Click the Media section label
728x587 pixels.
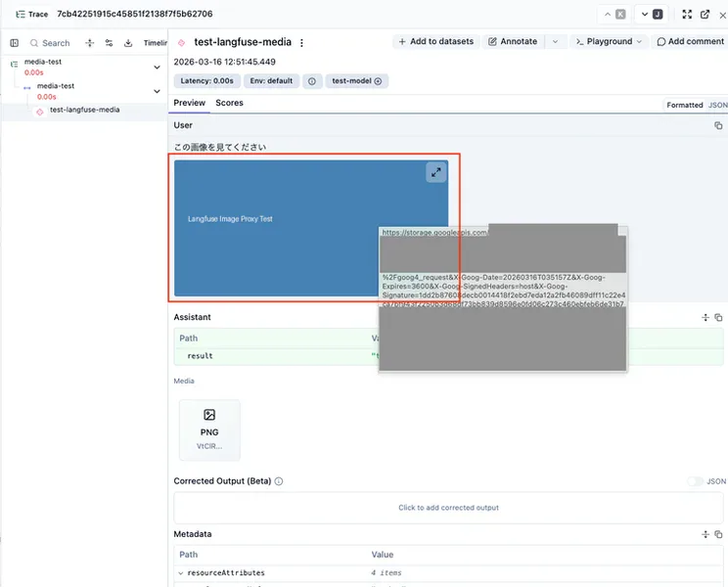184,381
